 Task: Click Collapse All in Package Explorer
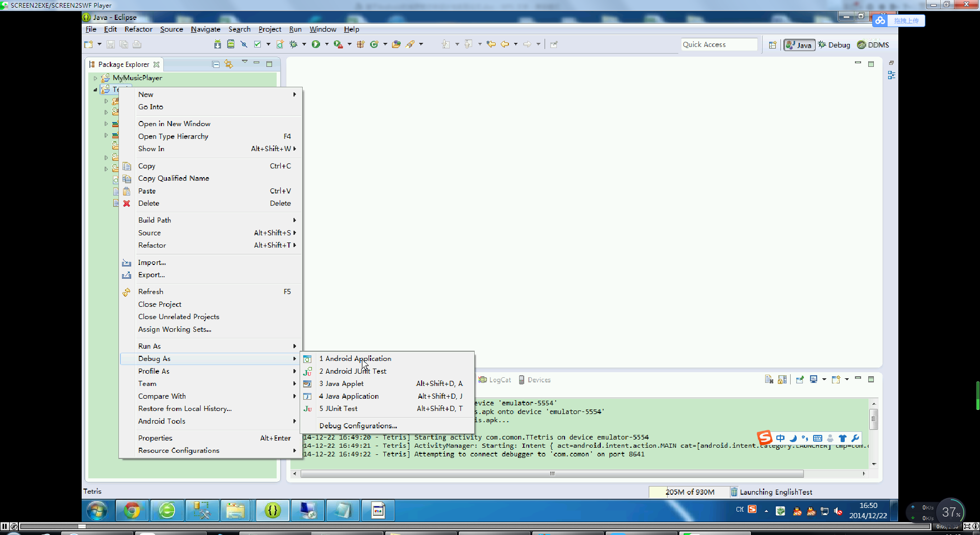coord(216,64)
